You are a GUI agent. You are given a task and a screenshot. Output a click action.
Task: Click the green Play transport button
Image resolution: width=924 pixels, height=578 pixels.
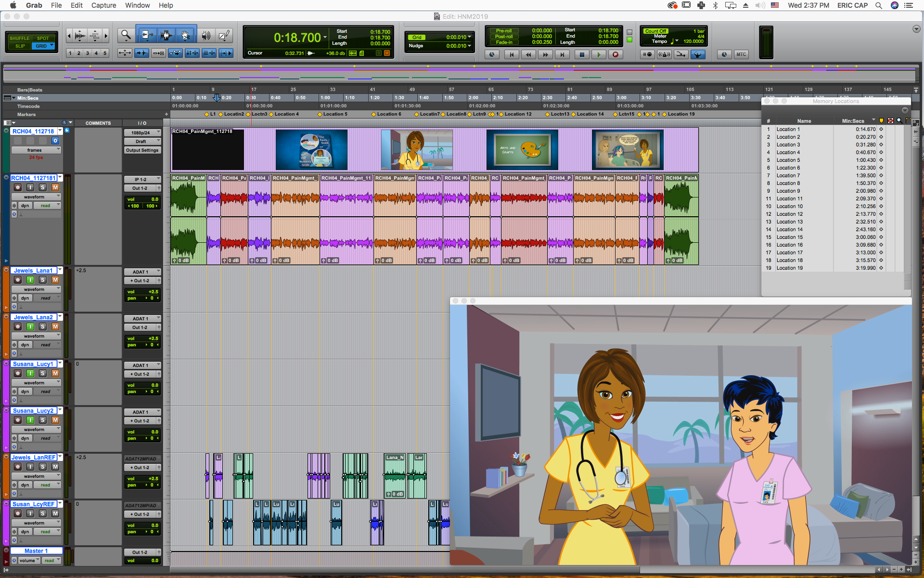point(599,54)
